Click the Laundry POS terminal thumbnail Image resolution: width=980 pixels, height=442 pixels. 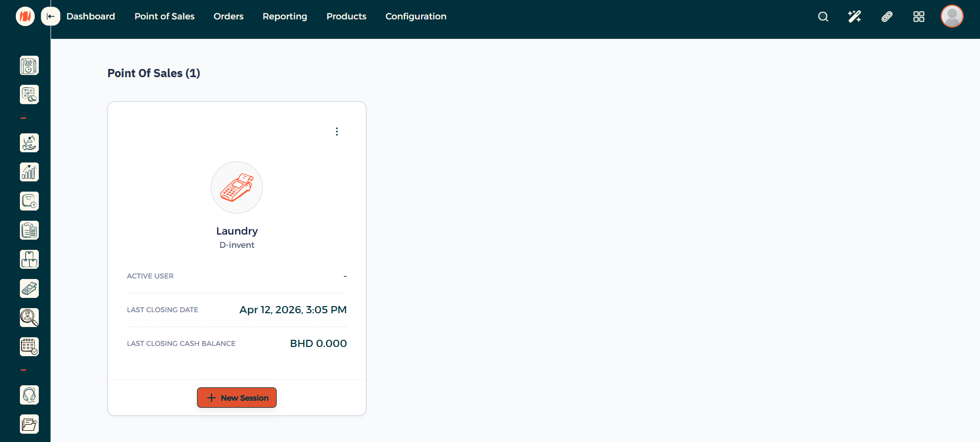pos(237,188)
